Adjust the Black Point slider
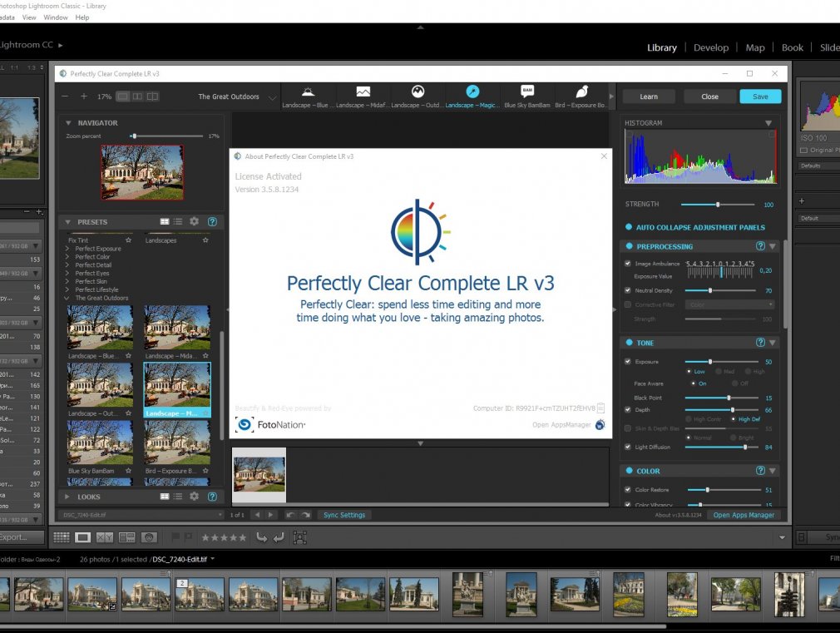 pos(722,398)
